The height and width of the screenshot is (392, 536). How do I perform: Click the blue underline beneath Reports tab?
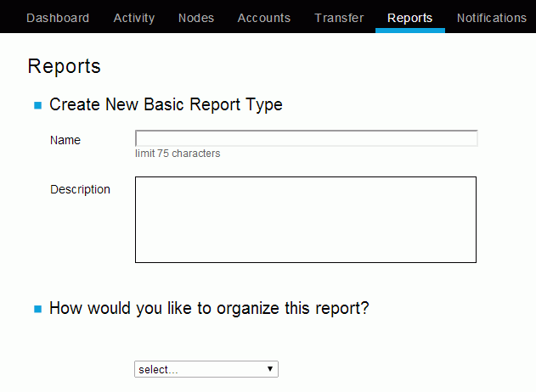tap(409, 31)
